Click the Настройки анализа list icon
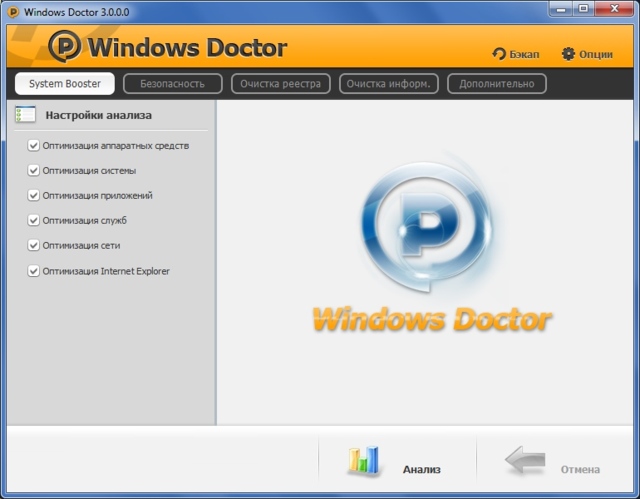This screenshot has height=499, width=640. pos(25,115)
